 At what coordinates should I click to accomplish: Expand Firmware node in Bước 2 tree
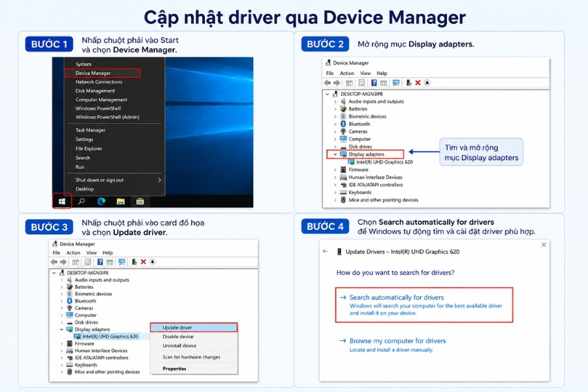coord(335,170)
